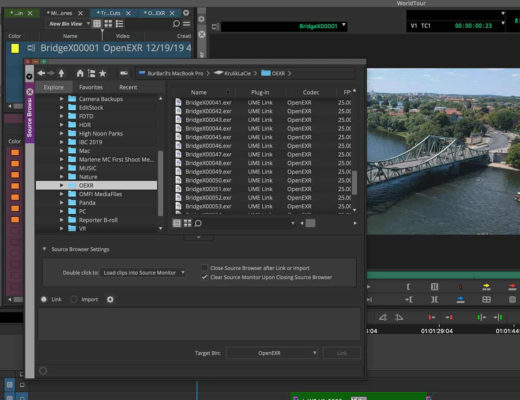Switch to the Favorites tab
The image size is (520, 400).
[91, 87]
